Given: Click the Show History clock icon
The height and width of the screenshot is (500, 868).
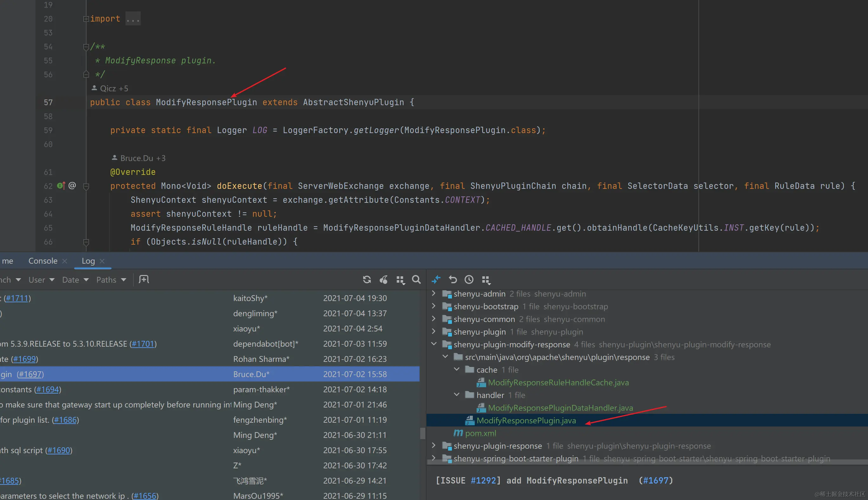Looking at the screenshot, I should 469,279.
